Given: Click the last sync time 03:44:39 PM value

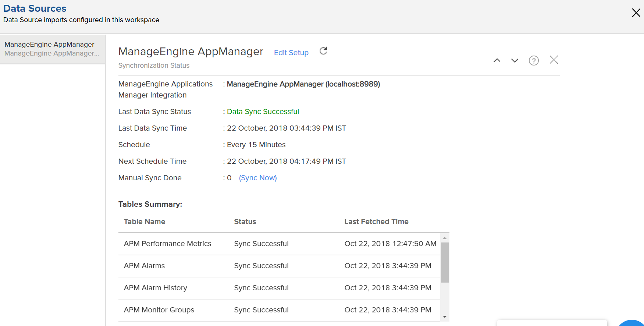Looking at the screenshot, I should (287, 128).
